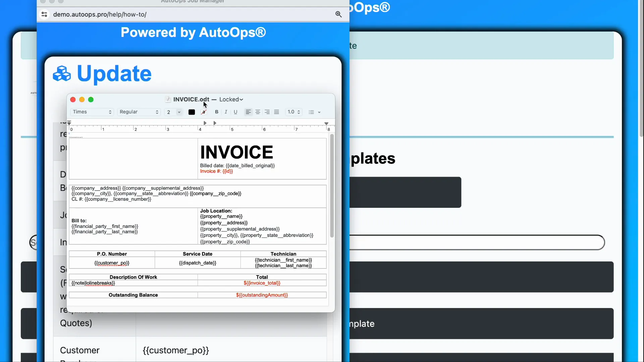
Task: Click the cubes icon beside Update
Action: tap(62, 73)
